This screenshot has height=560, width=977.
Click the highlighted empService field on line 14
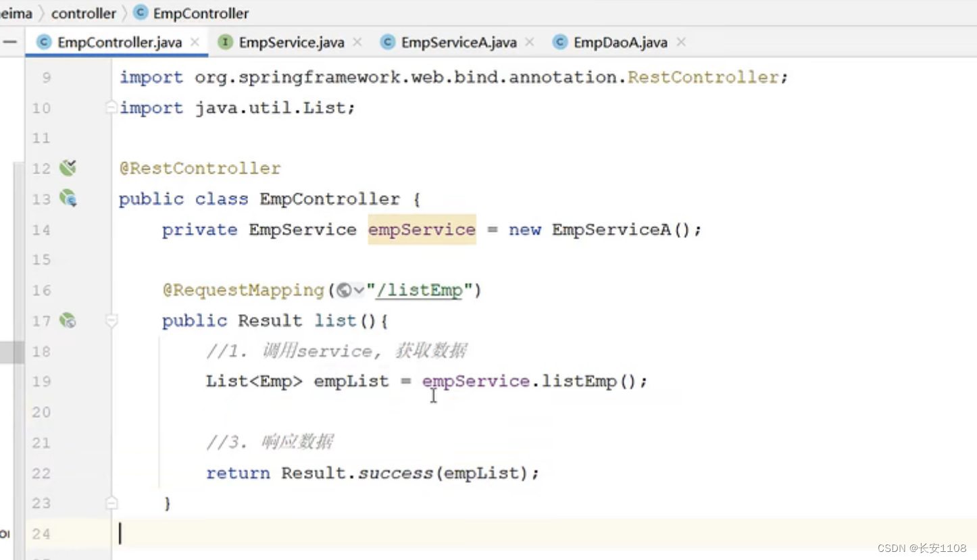click(422, 230)
